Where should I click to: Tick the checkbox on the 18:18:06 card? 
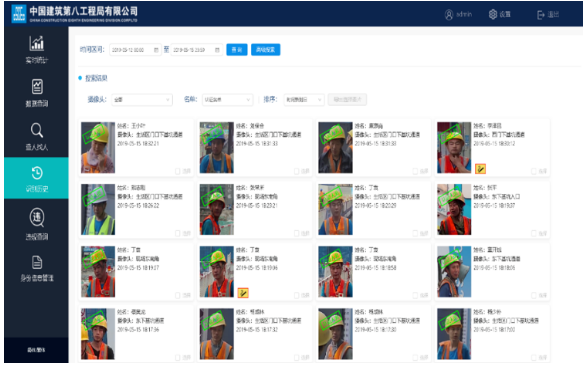[x=534, y=296]
